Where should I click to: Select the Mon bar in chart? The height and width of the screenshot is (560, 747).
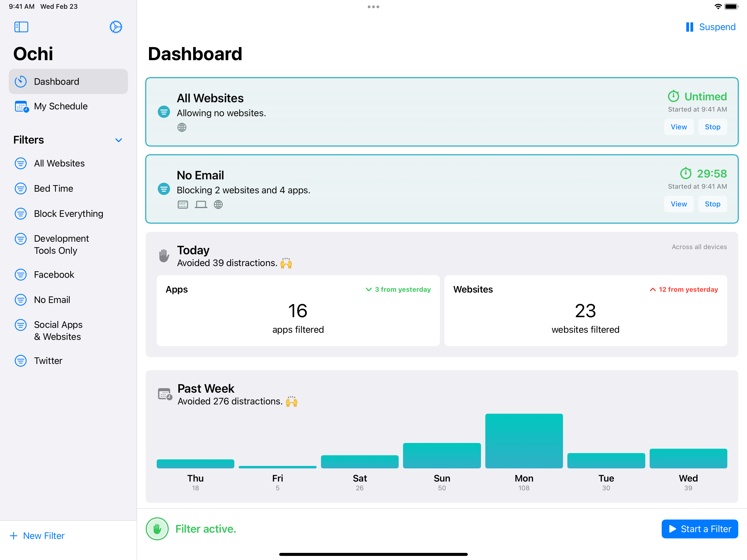tap(524, 441)
